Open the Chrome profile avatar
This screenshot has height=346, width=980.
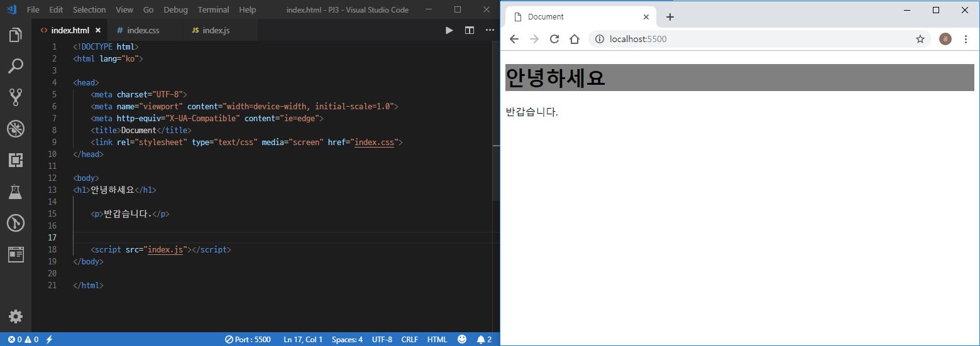point(945,39)
